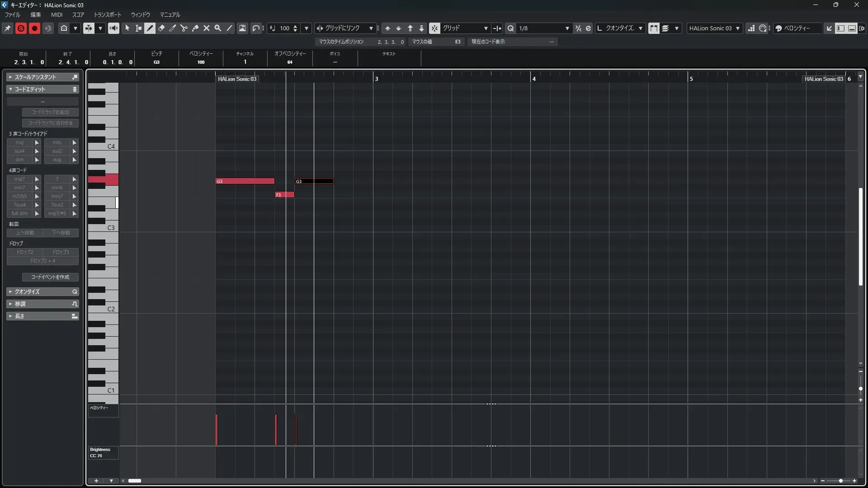Select the Object Selection arrow tool

click(x=127, y=28)
